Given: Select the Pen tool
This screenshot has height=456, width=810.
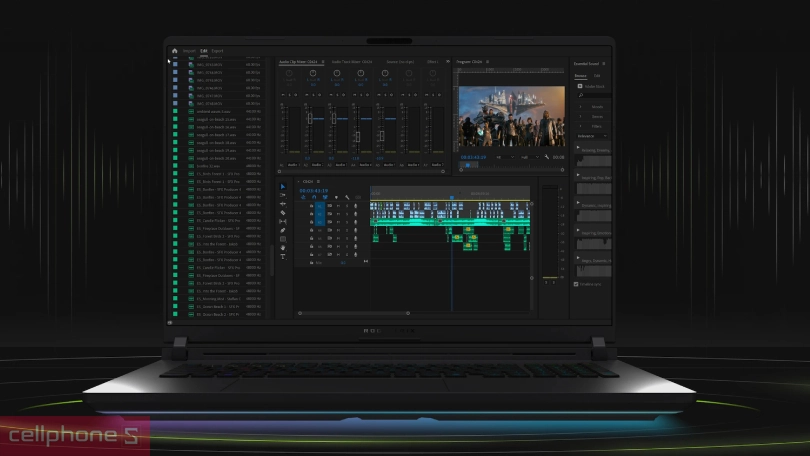Looking at the screenshot, I should tap(283, 230).
